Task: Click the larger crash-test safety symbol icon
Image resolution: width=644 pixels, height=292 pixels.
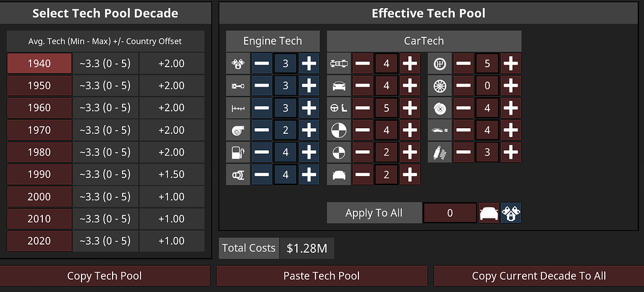Action: coord(339,130)
